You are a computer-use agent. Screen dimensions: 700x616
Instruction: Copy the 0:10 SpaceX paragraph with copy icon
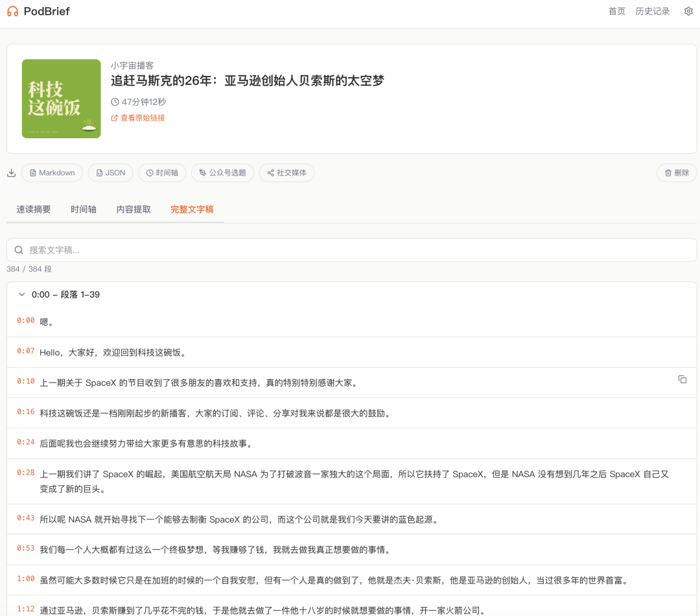(x=682, y=379)
